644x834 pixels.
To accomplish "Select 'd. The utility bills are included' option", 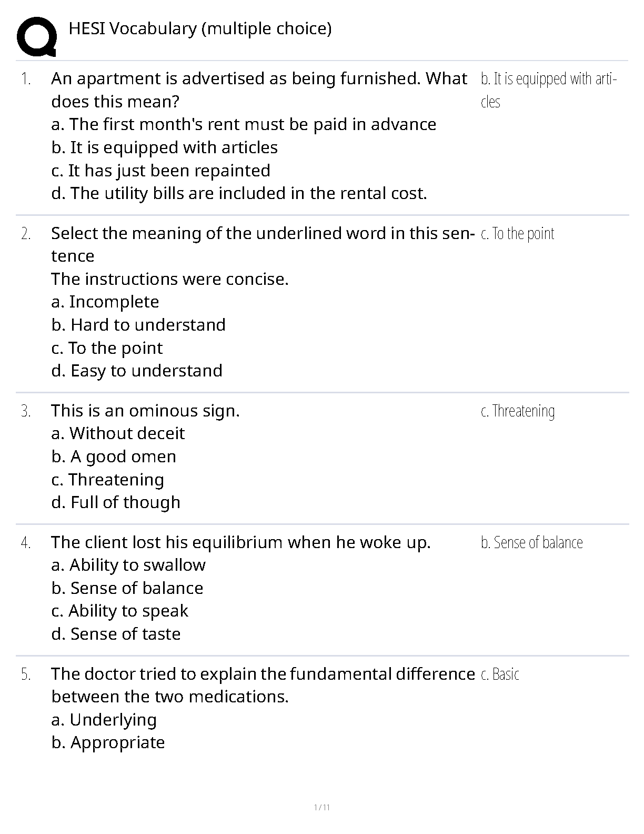I will click(x=239, y=193).
